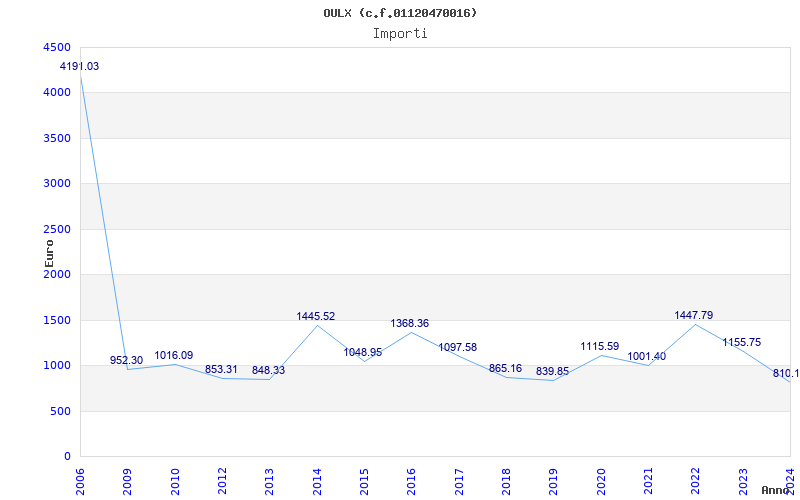Click y-axis value 4500
Viewport: 800px width, 500px height.
57,47
